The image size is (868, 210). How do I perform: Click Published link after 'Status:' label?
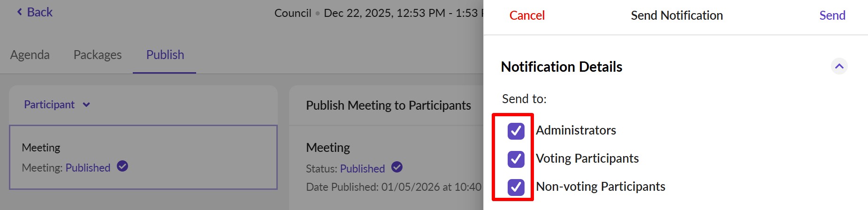362,169
